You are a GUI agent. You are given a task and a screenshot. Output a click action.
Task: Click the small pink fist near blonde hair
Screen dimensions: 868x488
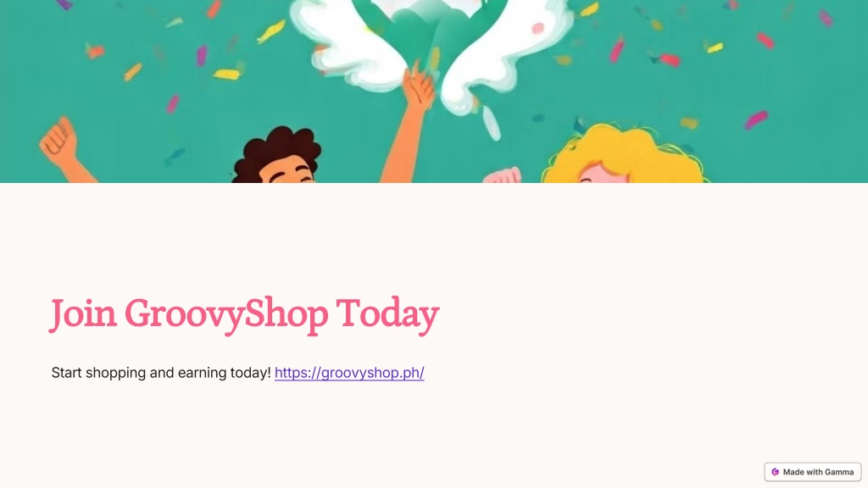502,175
